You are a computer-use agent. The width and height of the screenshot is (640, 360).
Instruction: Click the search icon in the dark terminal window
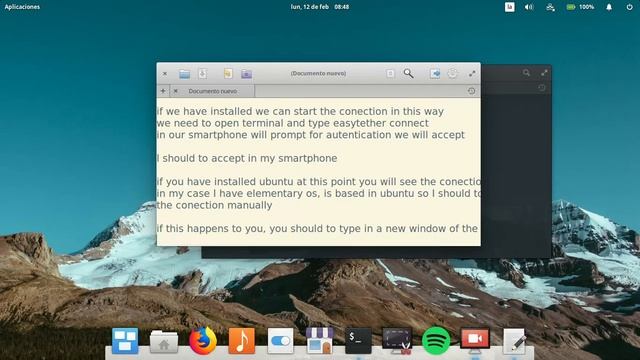[x=526, y=73]
